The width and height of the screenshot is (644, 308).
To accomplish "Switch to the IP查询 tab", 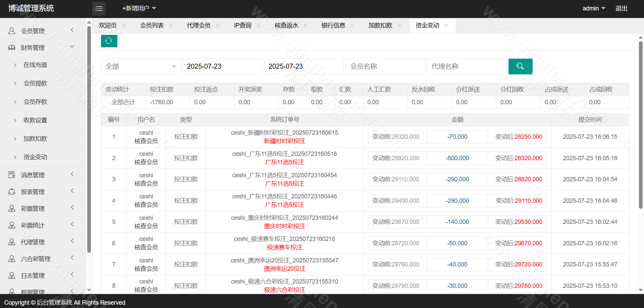I will click(243, 25).
